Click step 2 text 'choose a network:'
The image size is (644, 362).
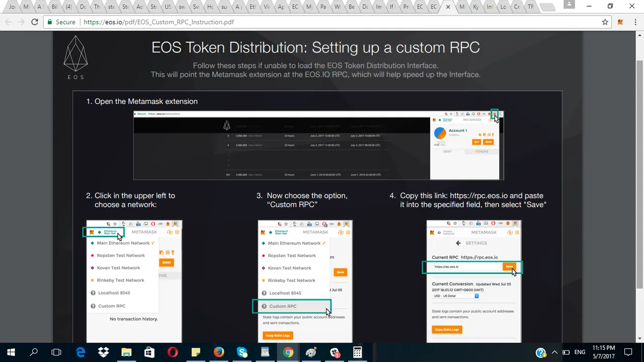[126, 205]
